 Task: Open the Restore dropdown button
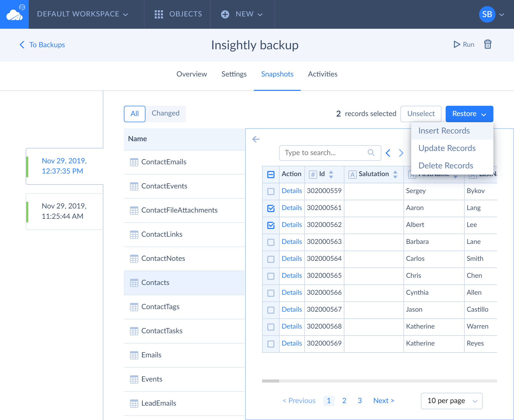469,114
